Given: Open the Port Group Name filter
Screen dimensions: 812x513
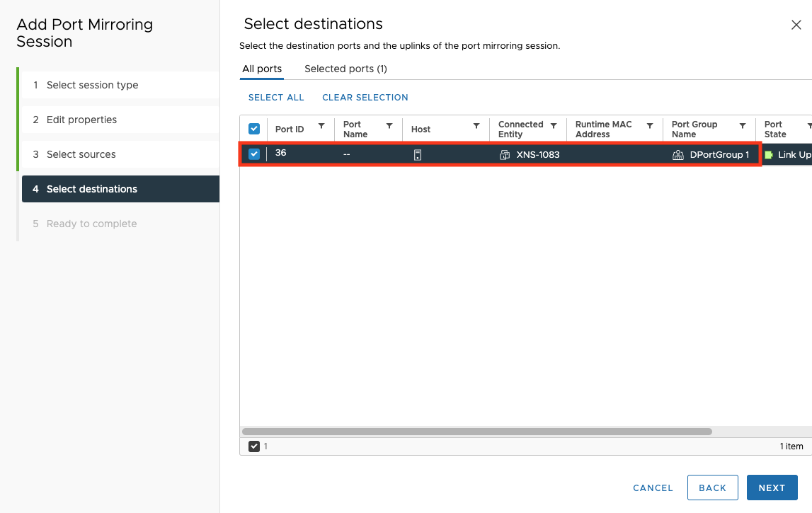Looking at the screenshot, I should 743,126.
